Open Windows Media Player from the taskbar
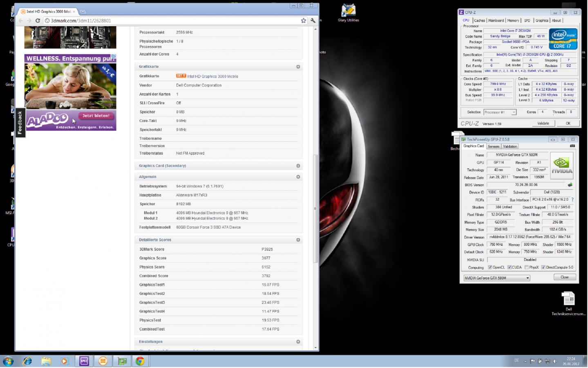 click(65, 361)
